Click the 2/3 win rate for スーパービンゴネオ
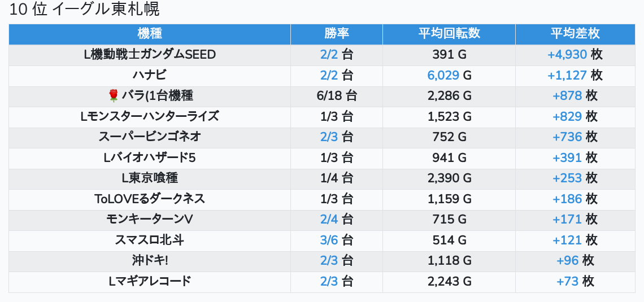This screenshot has height=302, width=644. tap(329, 137)
